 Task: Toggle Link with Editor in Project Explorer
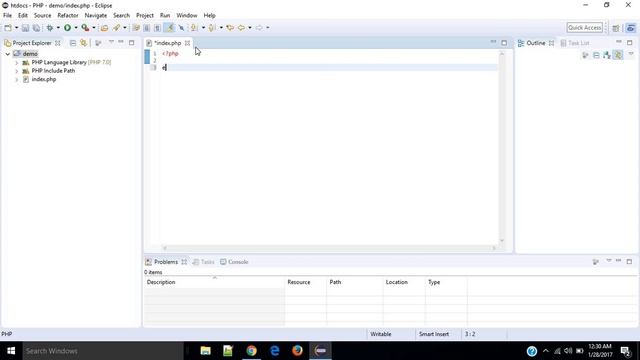coord(84,43)
